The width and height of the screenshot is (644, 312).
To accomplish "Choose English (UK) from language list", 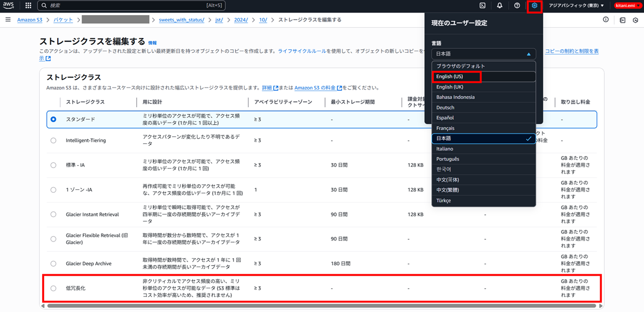I will pyautogui.click(x=484, y=87).
